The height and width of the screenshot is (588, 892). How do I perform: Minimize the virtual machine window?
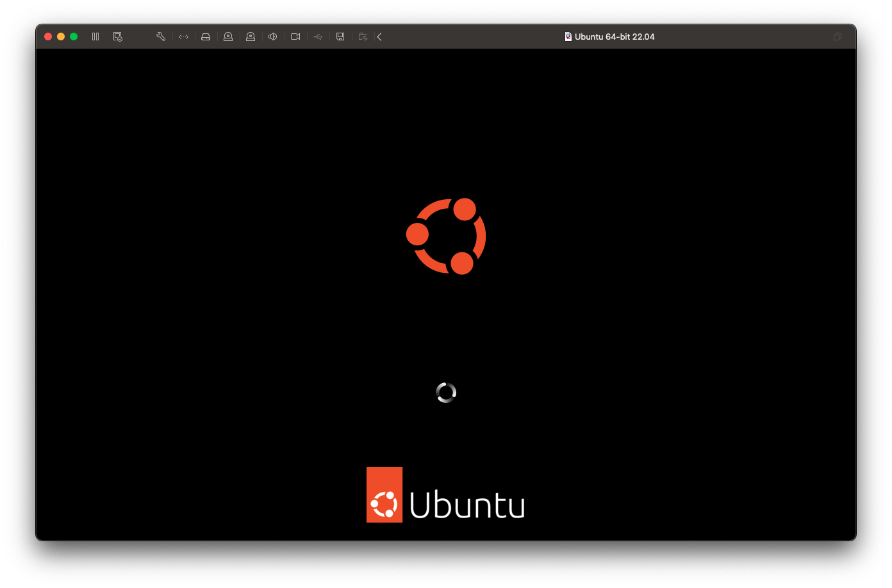pos(61,37)
